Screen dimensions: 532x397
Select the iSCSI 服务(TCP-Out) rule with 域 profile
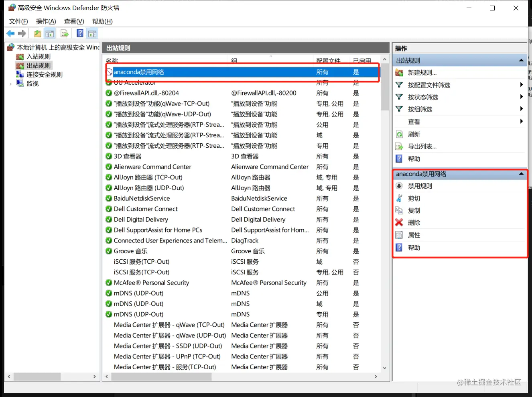click(x=142, y=261)
